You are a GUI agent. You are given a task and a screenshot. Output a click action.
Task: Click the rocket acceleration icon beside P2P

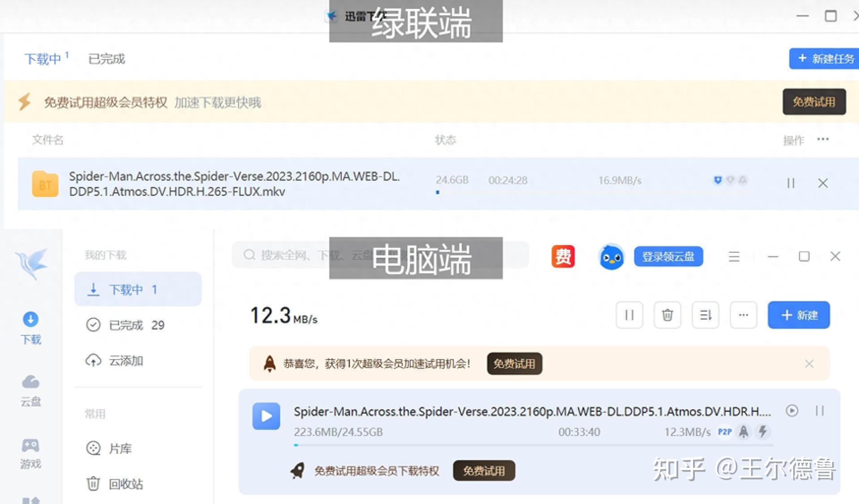tap(744, 432)
